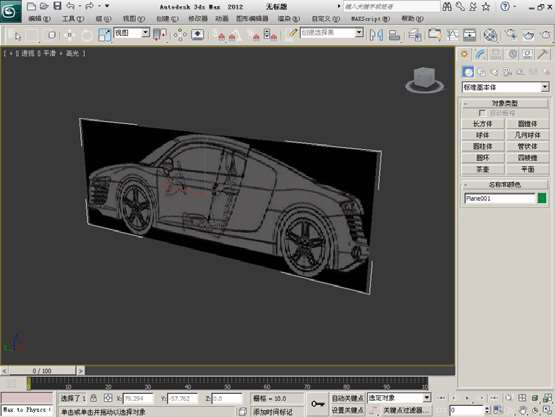Click the viewport label 透视 text
The image size is (555, 417).
[28, 53]
